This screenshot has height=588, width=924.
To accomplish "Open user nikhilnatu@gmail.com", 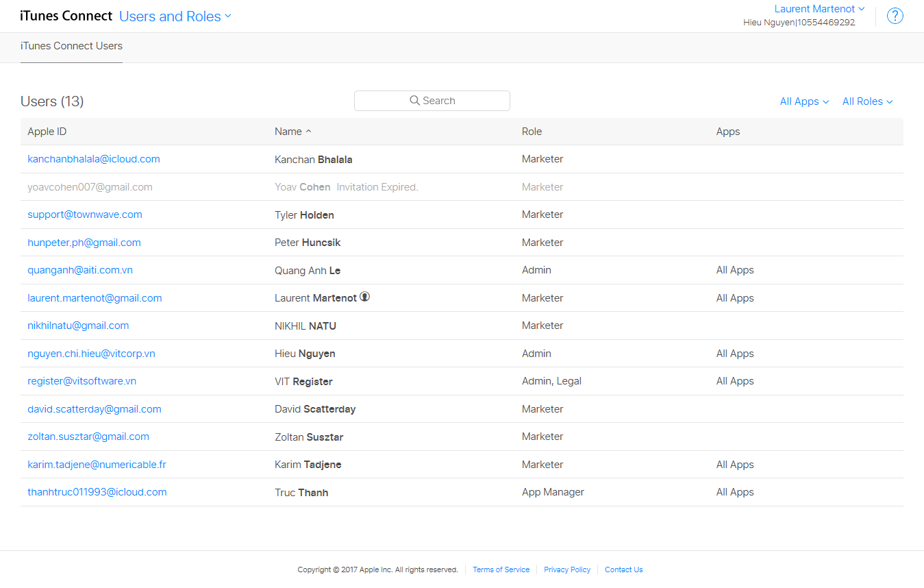I will [78, 326].
